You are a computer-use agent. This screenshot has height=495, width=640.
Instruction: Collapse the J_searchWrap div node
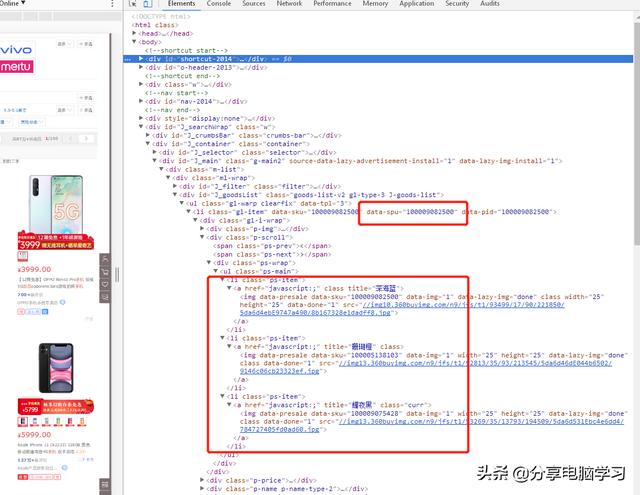click(x=141, y=127)
